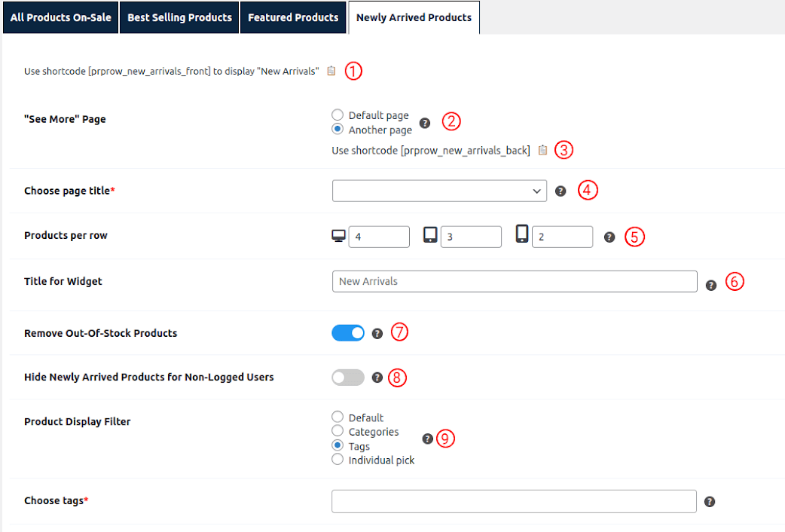This screenshot has height=532, width=785.
Task: Disable Remove Out-Of-Stock Products toggle
Action: click(347, 332)
